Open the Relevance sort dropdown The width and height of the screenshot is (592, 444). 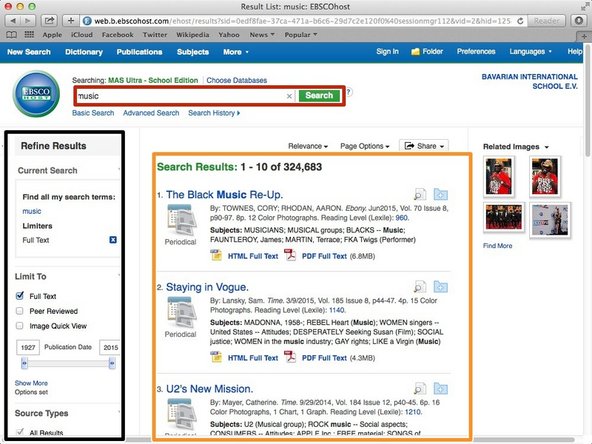(308, 146)
